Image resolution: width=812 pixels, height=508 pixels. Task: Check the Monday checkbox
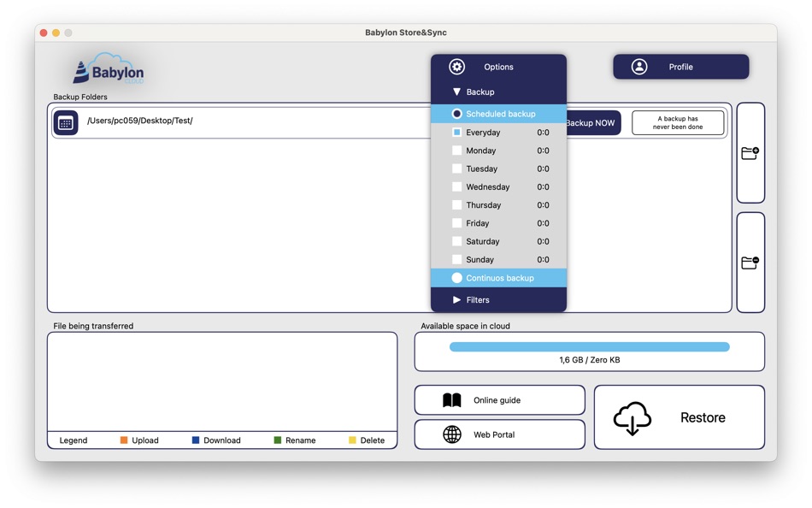456,151
